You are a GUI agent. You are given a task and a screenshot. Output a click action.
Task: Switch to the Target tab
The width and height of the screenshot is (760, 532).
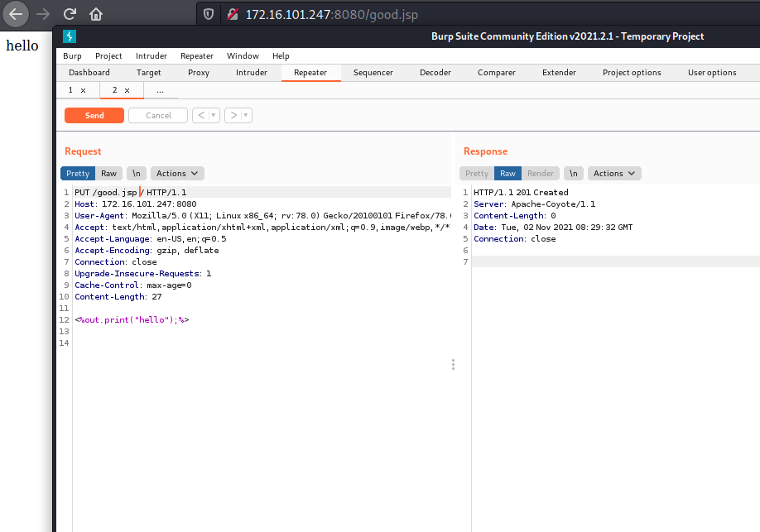point(148,73)
